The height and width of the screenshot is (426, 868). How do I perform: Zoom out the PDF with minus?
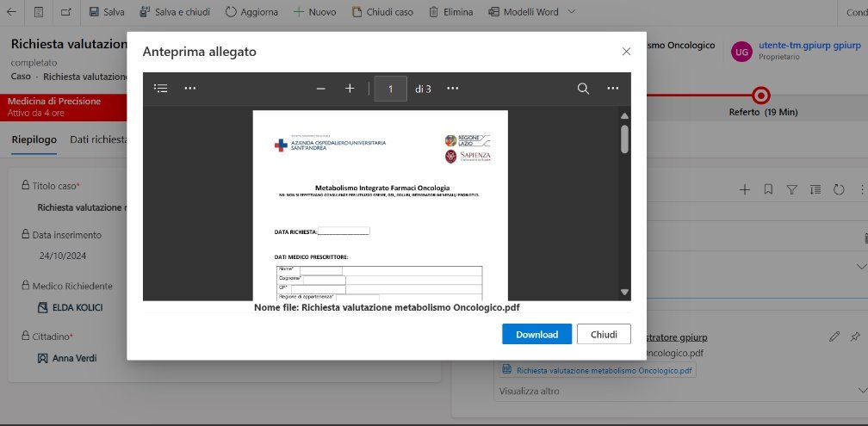[320, 89]
